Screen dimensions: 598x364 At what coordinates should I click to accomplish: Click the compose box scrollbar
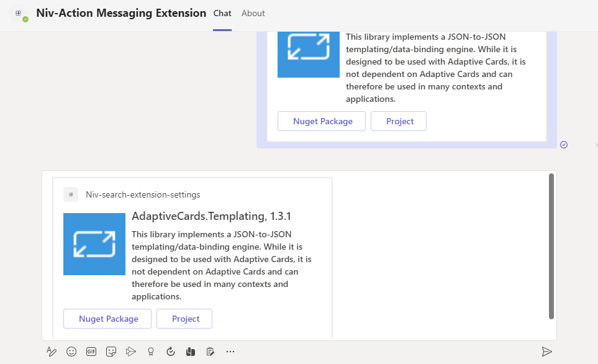point(551,246)
